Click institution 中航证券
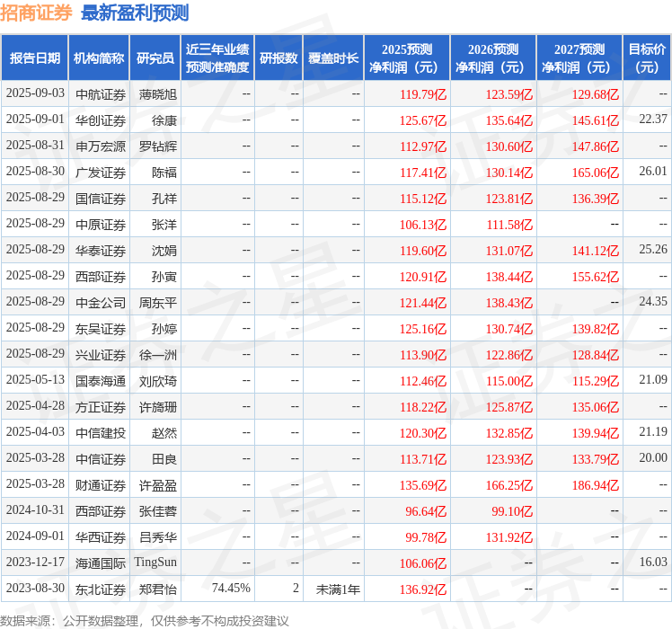672x629 pixels. 101,94
